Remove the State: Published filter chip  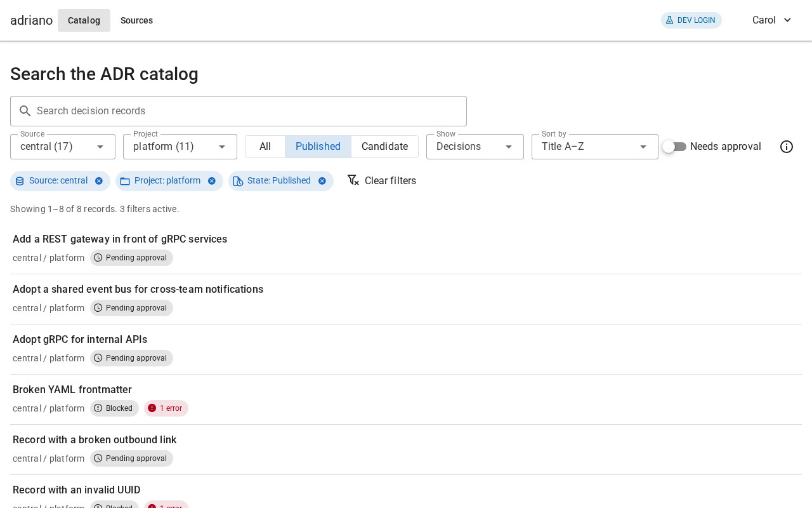point(322,181)
